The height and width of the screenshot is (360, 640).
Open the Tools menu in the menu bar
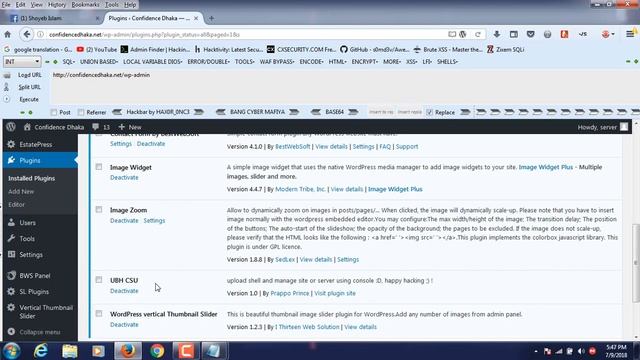pyautogui.click(x=111, y=5)
